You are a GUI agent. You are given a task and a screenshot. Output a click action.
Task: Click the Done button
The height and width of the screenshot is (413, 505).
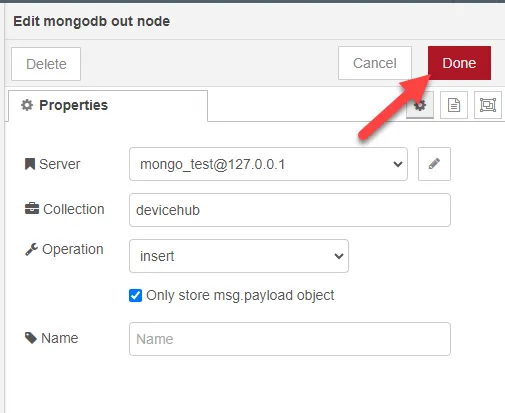[459, 63]
